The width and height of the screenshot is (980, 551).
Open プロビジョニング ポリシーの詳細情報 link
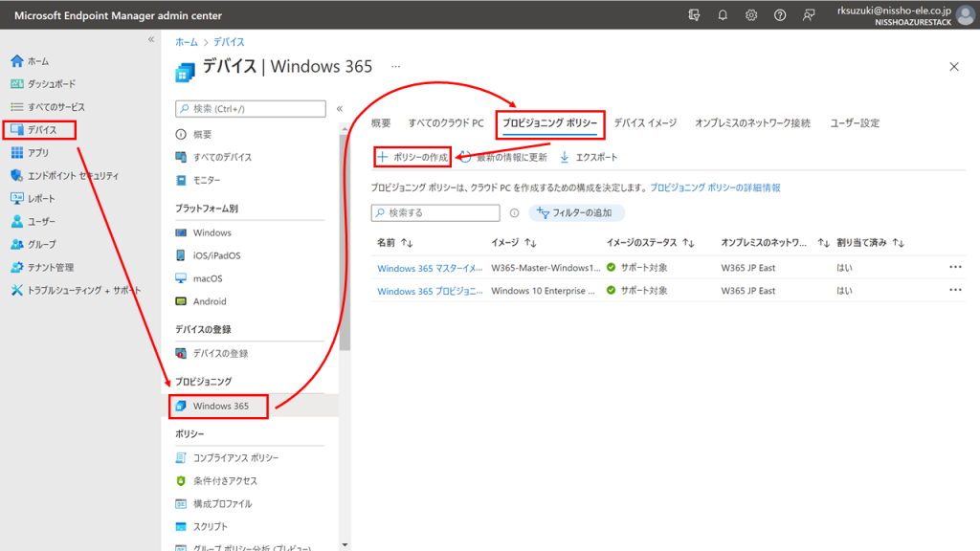point(715,187)
